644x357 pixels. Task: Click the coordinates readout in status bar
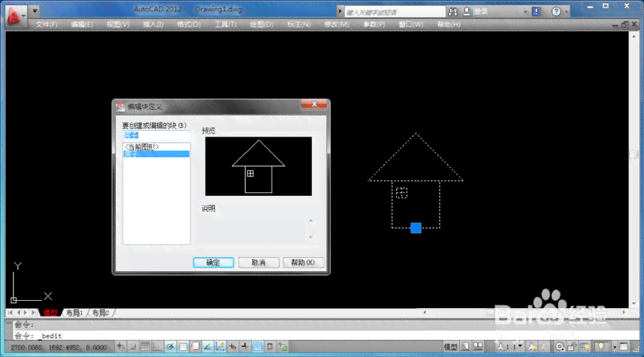point(59,347)
